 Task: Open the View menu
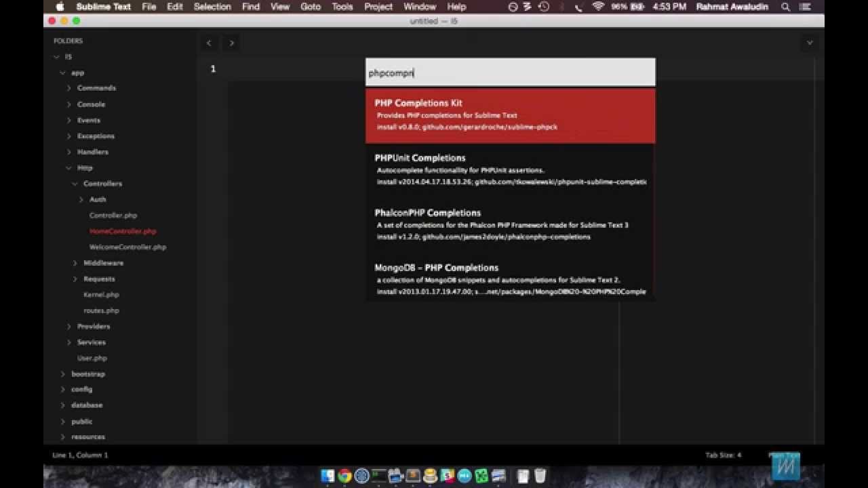[280, 7]
